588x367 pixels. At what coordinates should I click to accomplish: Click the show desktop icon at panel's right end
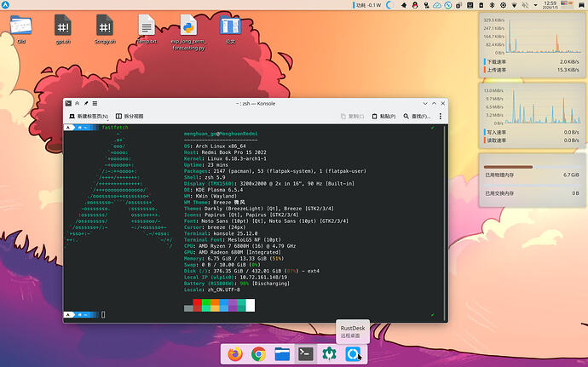pyautogui.click(x=581, y=5)
